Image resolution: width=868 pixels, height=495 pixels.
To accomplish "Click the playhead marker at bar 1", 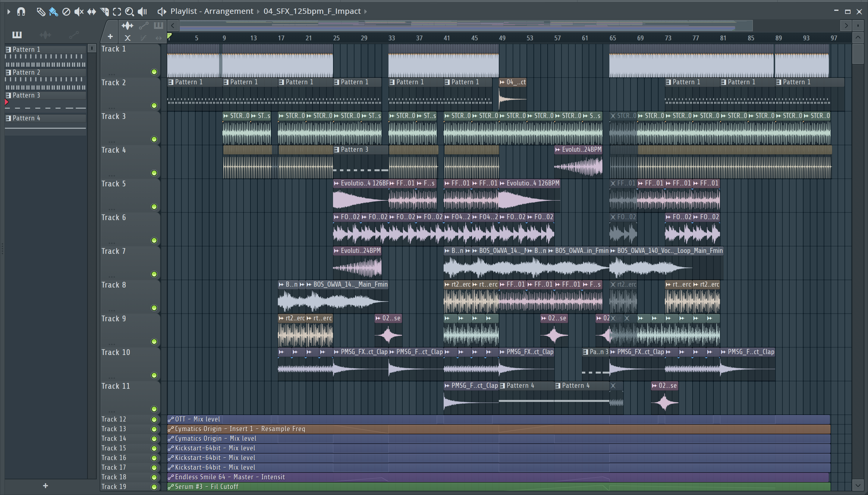I will point(169,36).
